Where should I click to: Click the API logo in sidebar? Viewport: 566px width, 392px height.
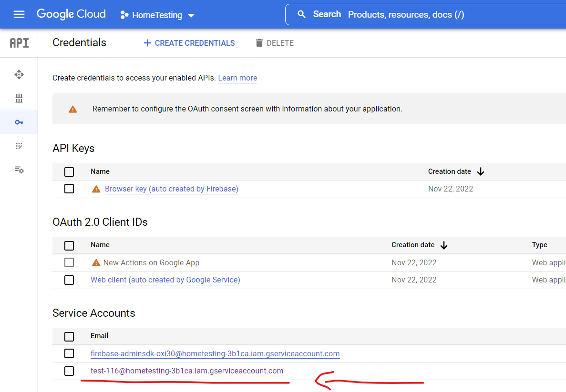pos(19,43)
